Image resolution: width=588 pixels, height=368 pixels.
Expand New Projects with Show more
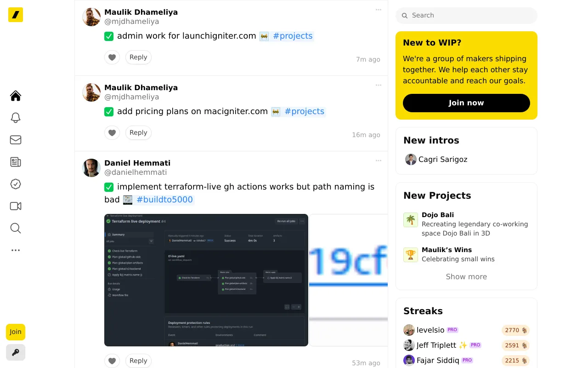point(466,276)
